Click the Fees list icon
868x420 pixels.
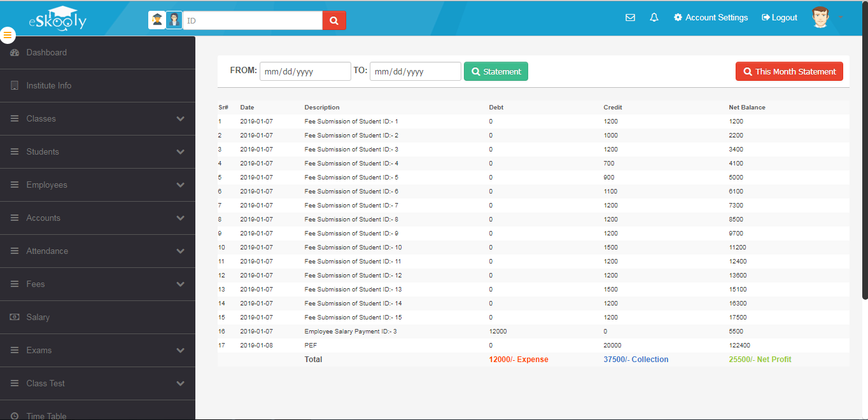pyautogui.click(x=15, y=284)
